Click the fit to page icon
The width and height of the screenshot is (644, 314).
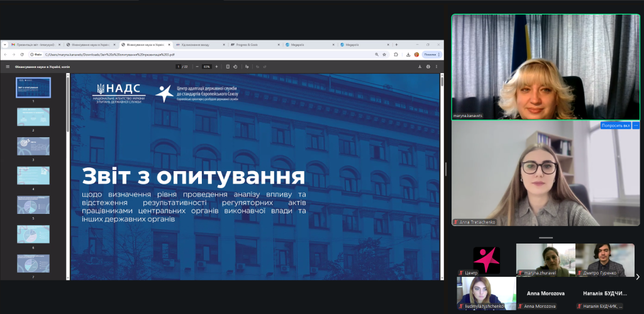pos(228,66)
